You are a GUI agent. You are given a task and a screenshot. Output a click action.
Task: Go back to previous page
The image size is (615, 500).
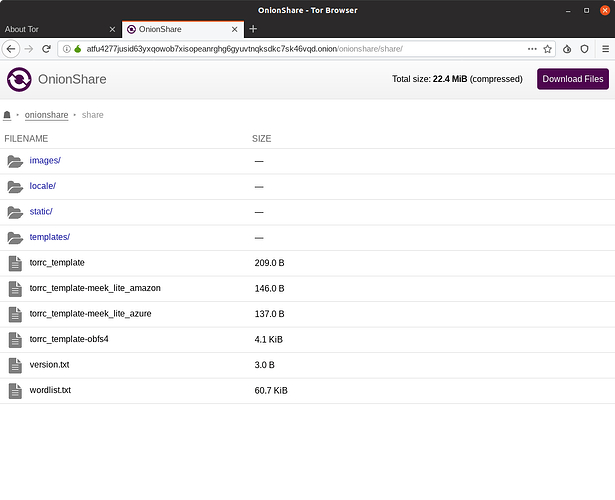pos(11,48)
